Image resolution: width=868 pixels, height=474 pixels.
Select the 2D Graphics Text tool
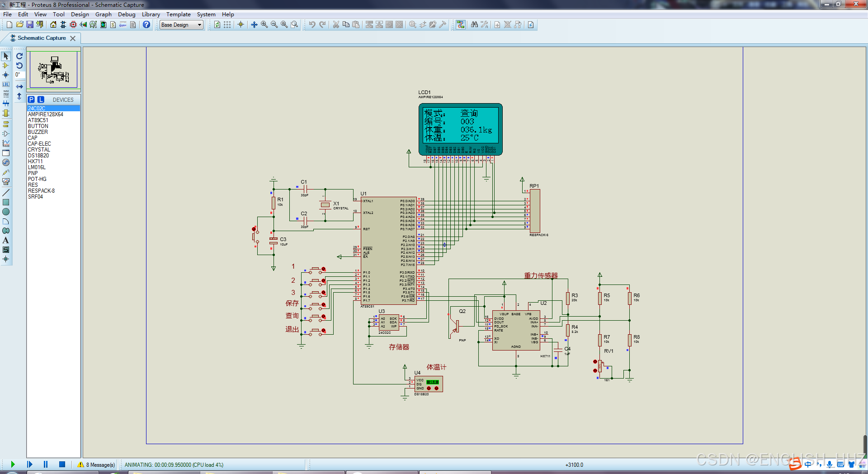pos(6,240)
